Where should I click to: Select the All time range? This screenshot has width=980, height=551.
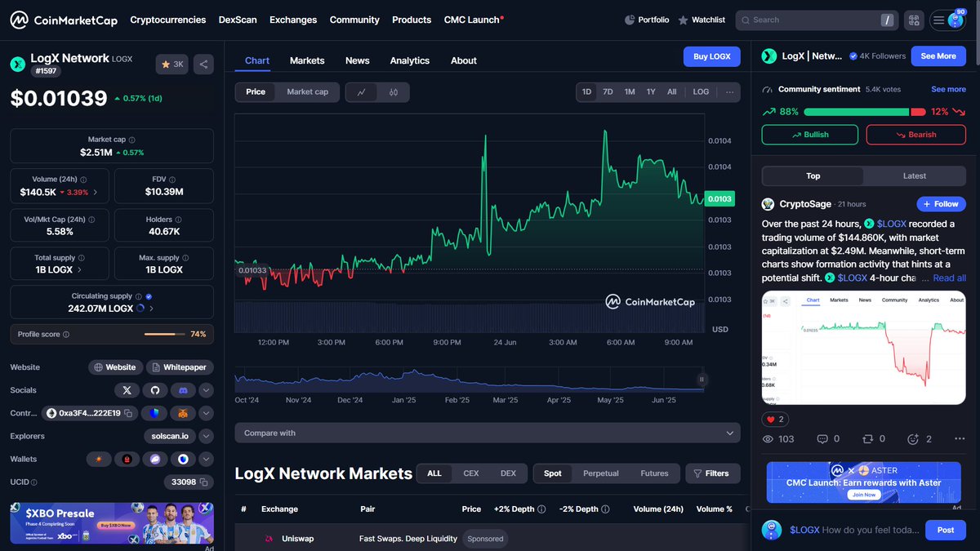(x=671, y=92)
